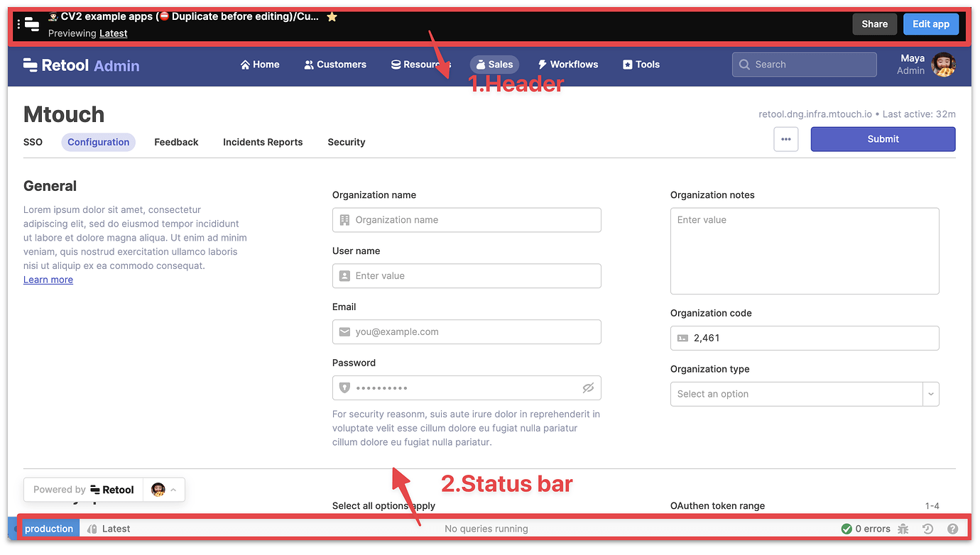This screenshot has width=980, height=555.
Task: Star the CV2 example apps title
Action: click(332, 17)
